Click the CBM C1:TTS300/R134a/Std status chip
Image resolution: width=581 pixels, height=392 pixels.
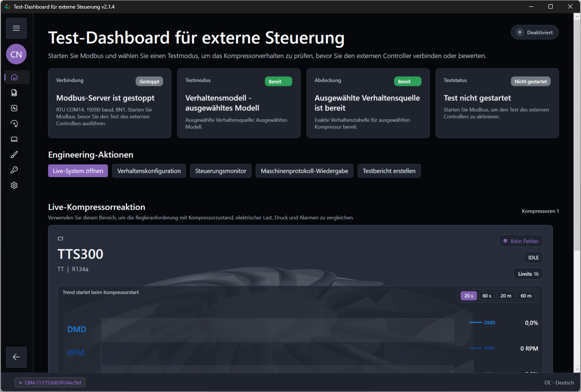(50, 383)
